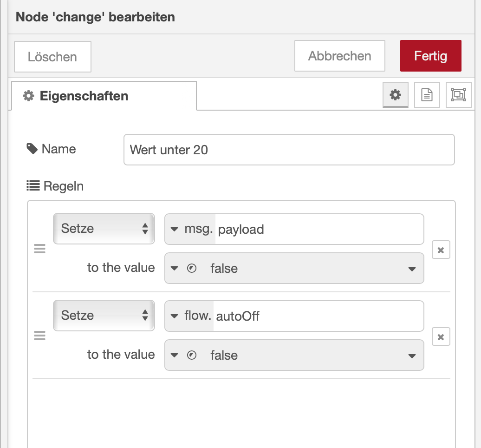Open node settings gear icon
The width and height of the screenshot is (481, 448).
[x=395, y=95]
